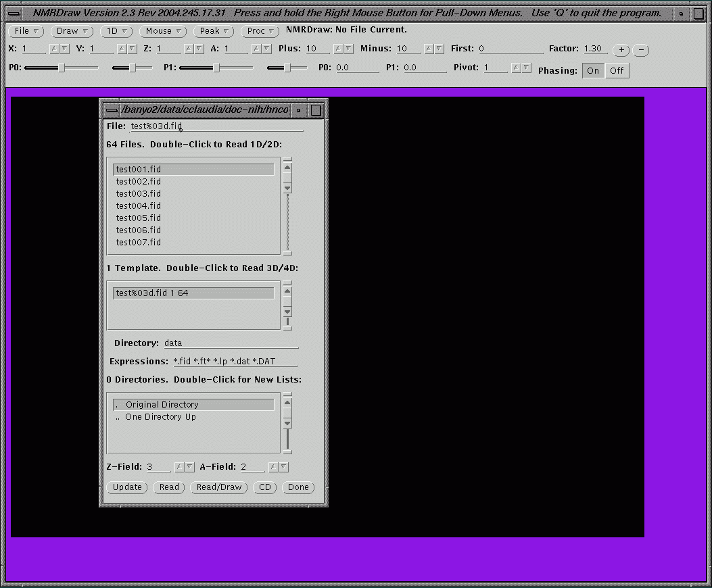Turn Phasing Off

[x=617, y=71]
